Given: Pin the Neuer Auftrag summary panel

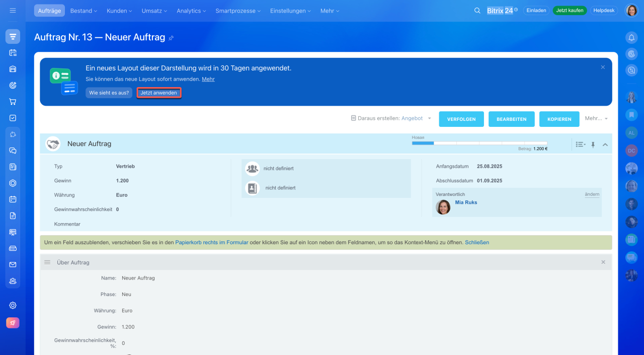Looking at the screenshot, I should pyautogui.click(x=593, y=145).
